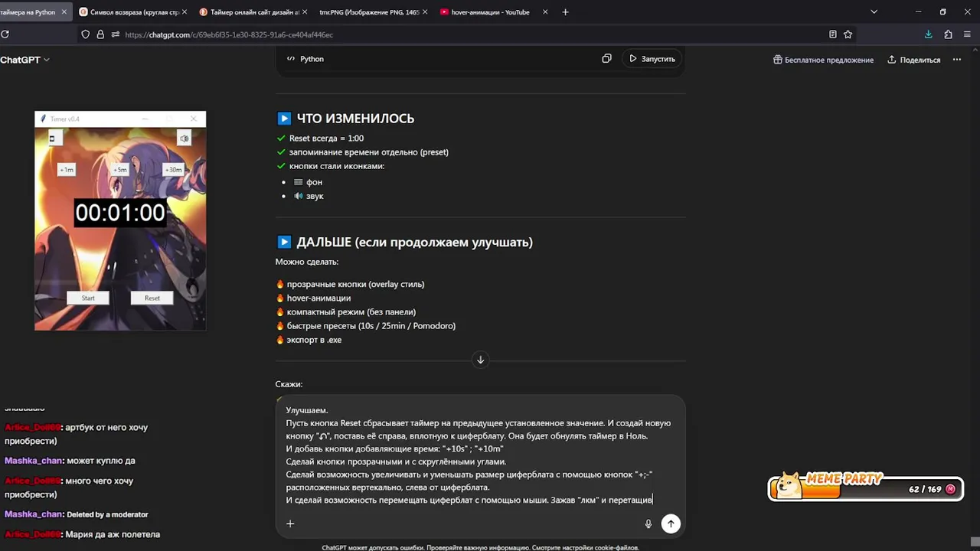Copy the Python code block
Image resolution: width=980 pixels, height=551 pixels.
(606, 59)
